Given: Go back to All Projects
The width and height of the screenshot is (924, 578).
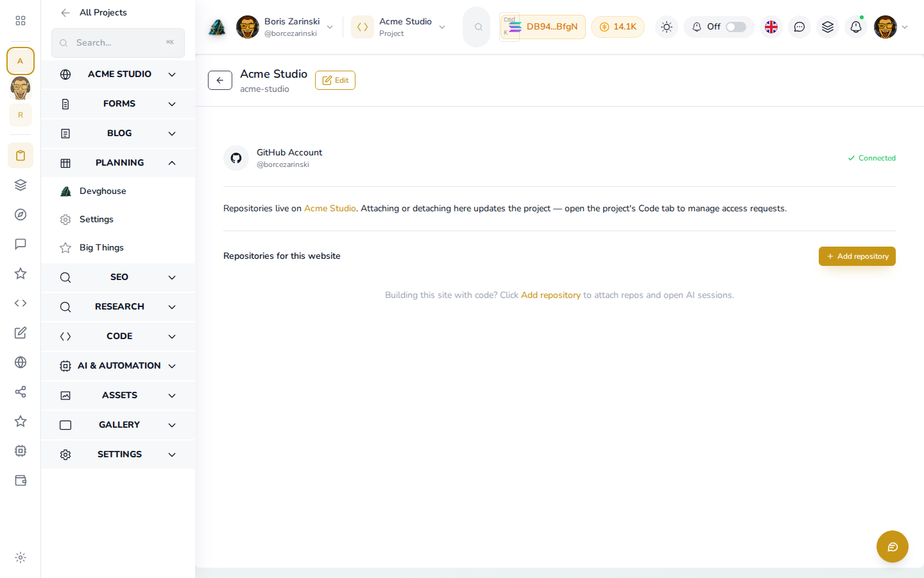Looking at the screenshot, I should tap(94, 12).
